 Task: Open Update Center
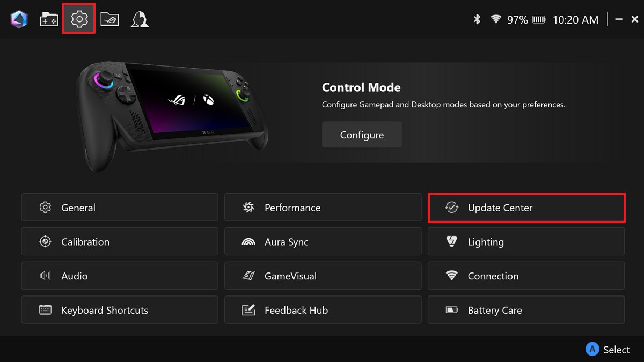click(526, 208)
